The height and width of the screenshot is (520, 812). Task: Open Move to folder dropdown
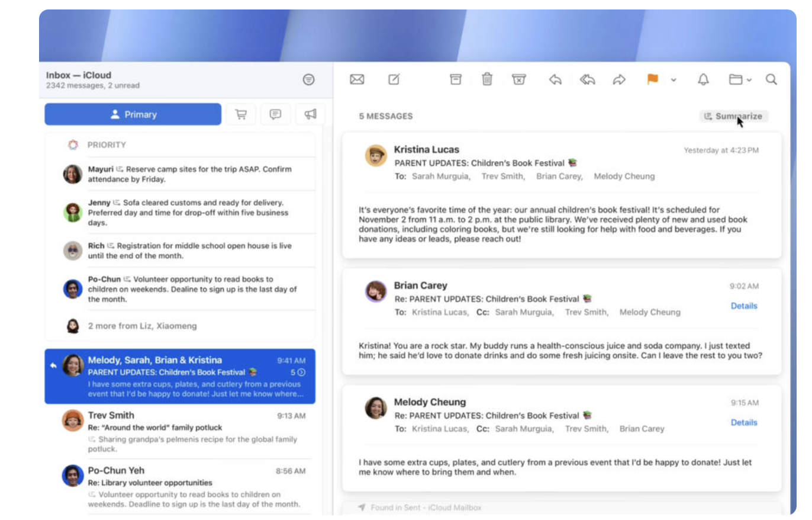point(740,79)
